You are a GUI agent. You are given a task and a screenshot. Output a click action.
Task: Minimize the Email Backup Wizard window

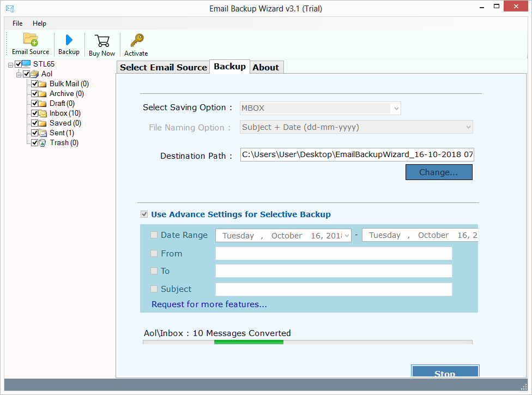point(482,7)
